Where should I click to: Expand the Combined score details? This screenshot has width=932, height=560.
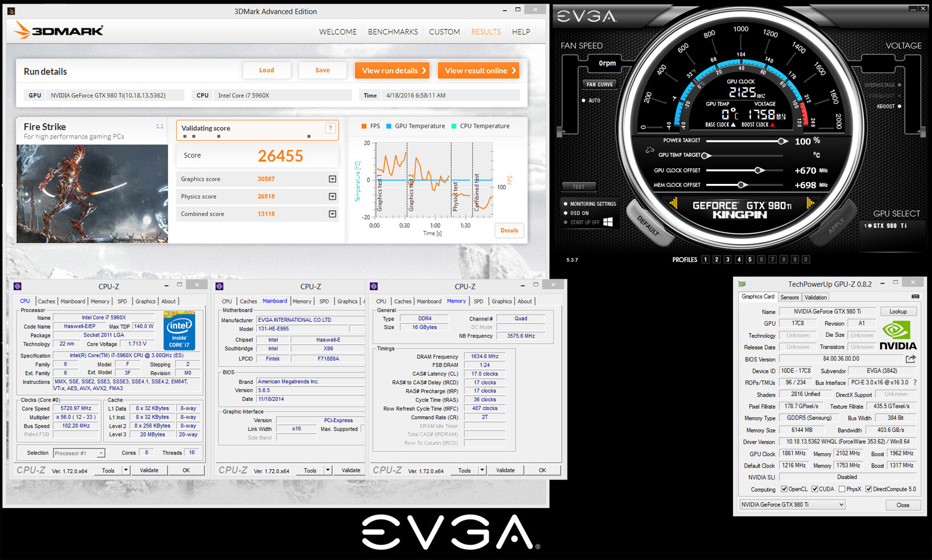click(332, 214)
